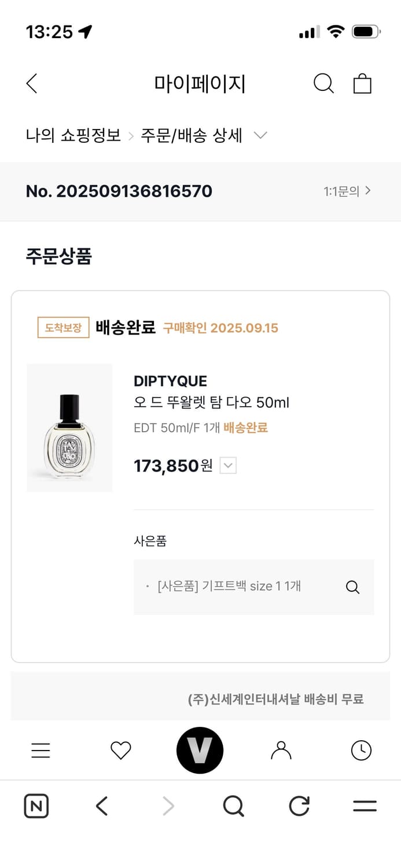Image resolution: width=401 pixels, height=868 pixels.
Task: Tap the V logo to go home
Action: 200,749
